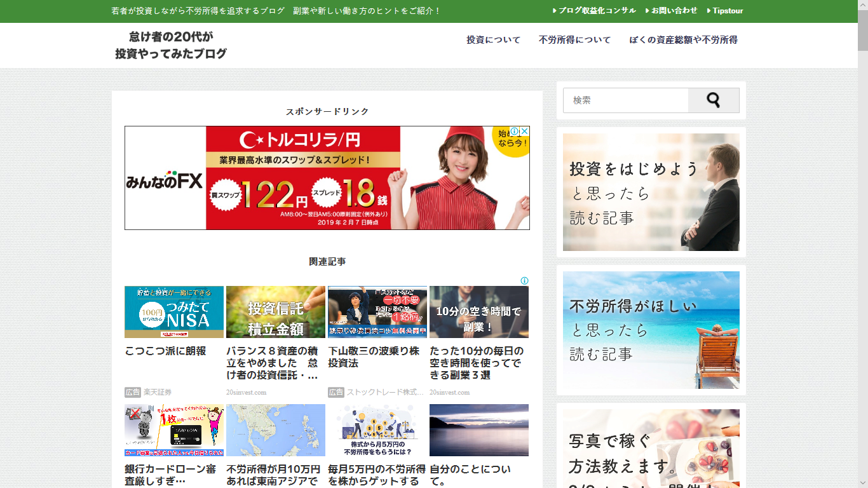
Task: Click inside the 検索 search field
Action: pos(626,100)
